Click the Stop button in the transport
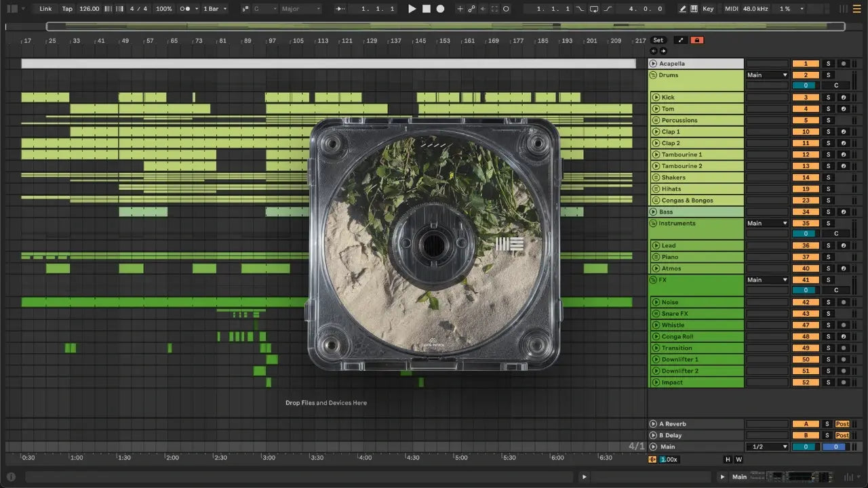The image size is (868, 488). (426, 9)
